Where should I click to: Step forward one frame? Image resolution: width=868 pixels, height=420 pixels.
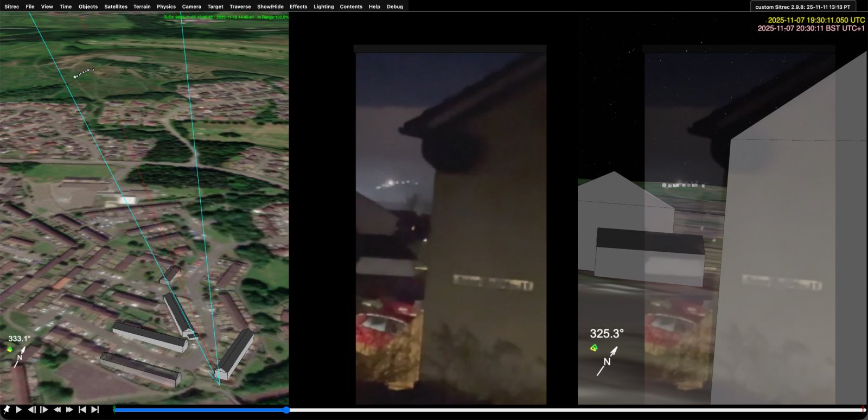tap(44, 410)
